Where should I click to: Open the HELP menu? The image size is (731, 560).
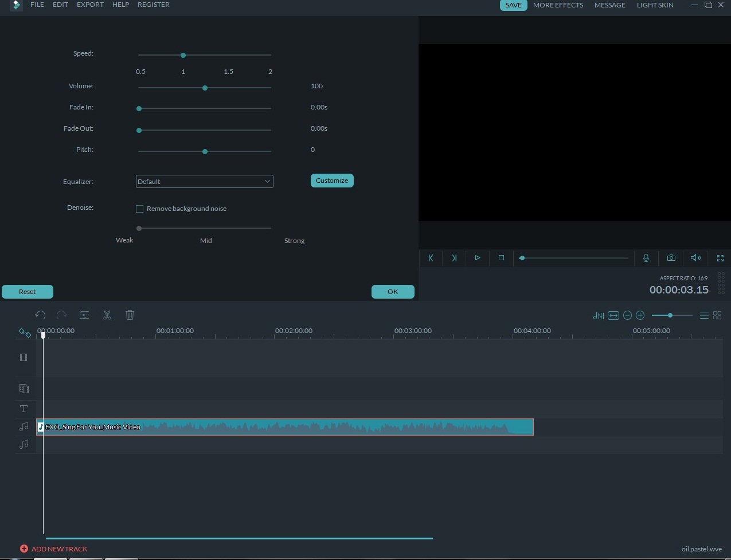click(x=120, y=5)
